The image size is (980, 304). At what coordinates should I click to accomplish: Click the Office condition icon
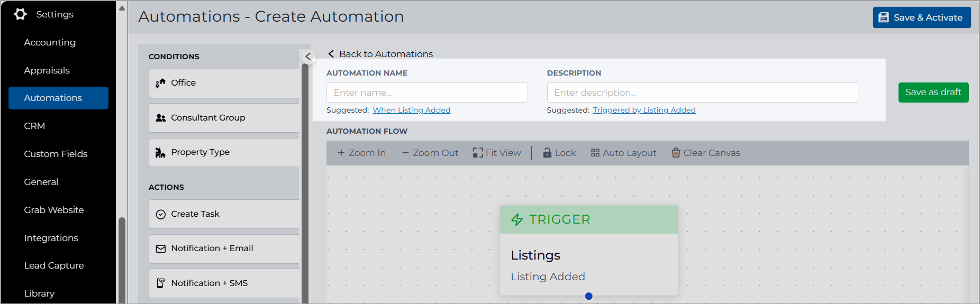coord(160,83)
